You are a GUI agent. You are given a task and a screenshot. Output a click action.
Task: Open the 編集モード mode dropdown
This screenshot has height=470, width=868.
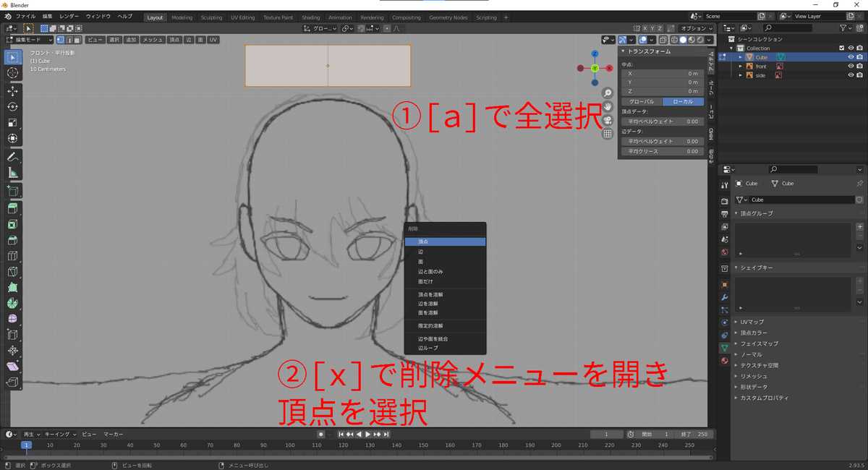(x=30, y=40)
